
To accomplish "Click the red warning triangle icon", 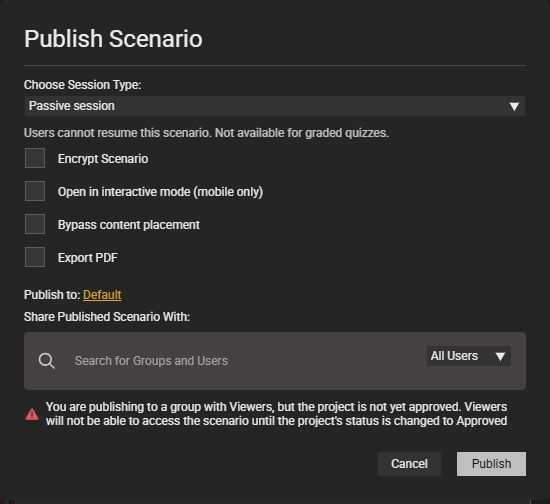I will coord(32,414).
